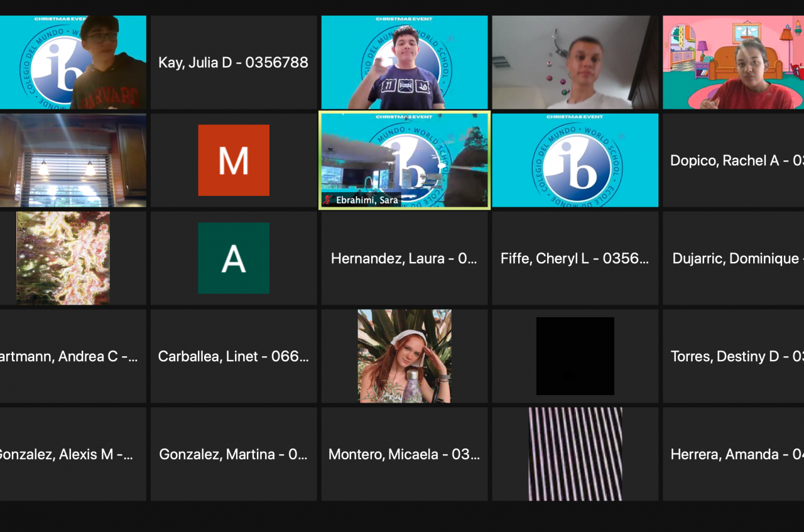Select 'Montero, Micaela' participant name
The height and width of the screenshot is (532, 804).
click(x=405, y=454)
